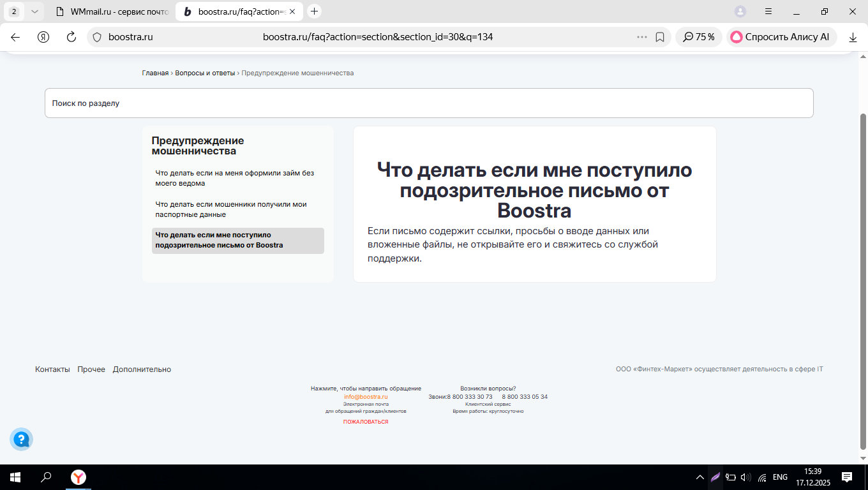Open the Windows notification center

tap(847, 477)
